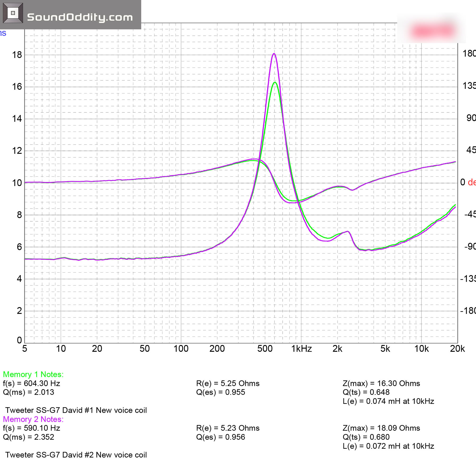Click the "200" frequency axis label

(x=217, y=349)
